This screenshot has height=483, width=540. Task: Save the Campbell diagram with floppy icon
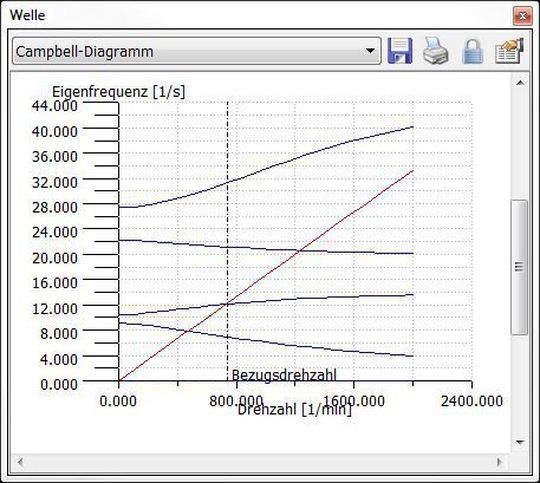[400, 51]
